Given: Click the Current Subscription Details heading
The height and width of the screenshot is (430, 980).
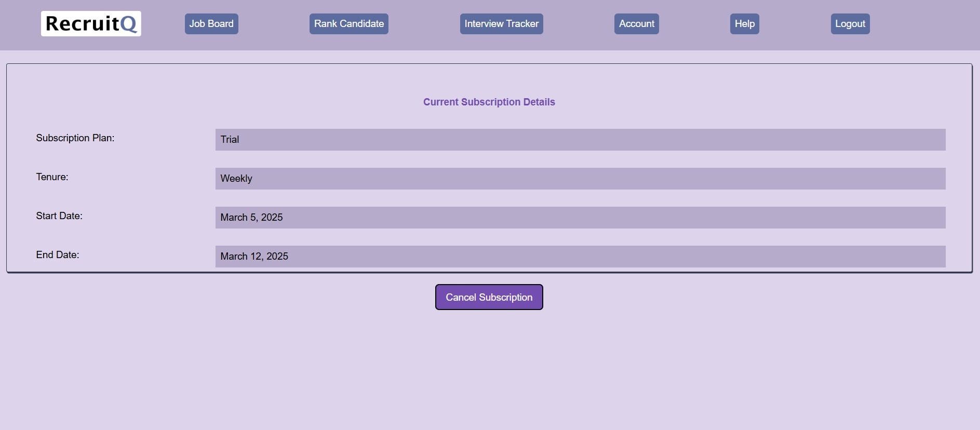Looking at the screenshot, I should 489,102.
